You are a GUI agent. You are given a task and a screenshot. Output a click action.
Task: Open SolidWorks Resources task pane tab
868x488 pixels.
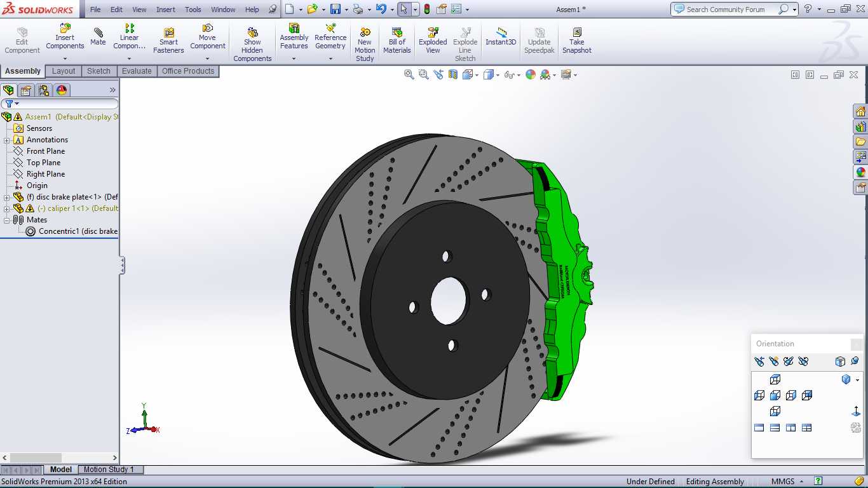click(860, 112)
